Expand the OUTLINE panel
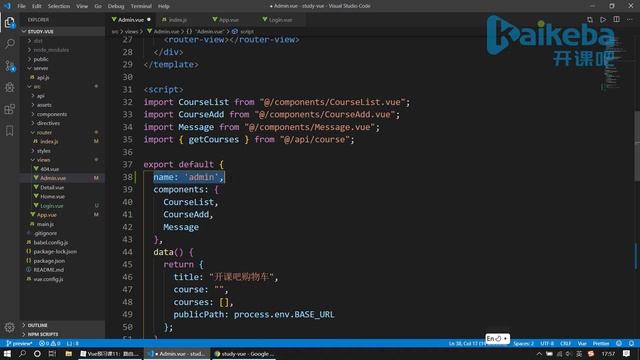This screenshot has height=360, width=640. [62, 325]
